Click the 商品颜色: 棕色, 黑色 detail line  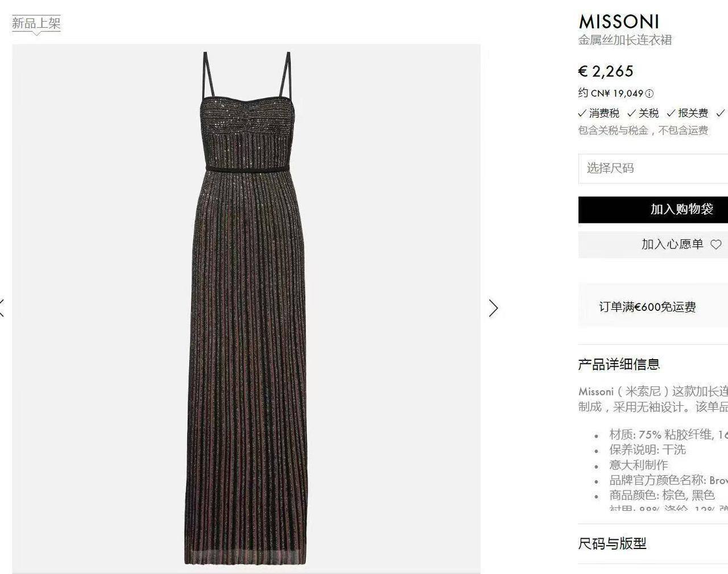(661, 495)
